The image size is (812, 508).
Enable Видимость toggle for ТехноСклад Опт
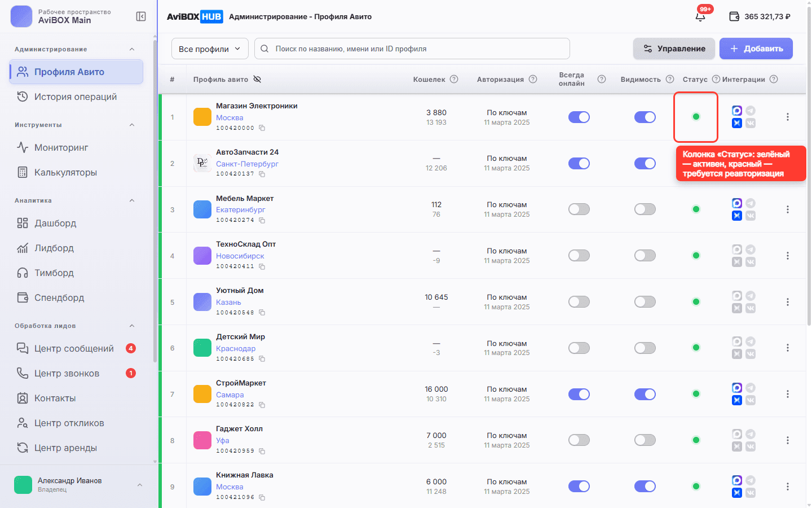coord(645,256)
